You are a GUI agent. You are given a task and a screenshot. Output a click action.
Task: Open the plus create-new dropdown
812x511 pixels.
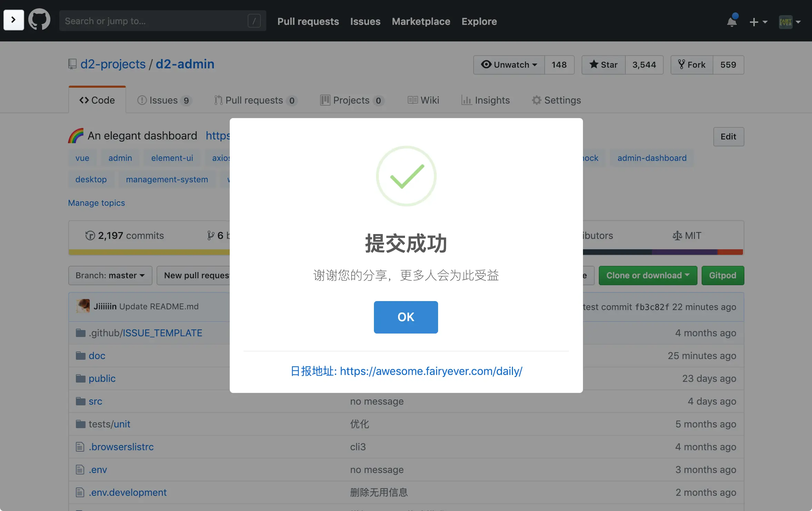758,22
